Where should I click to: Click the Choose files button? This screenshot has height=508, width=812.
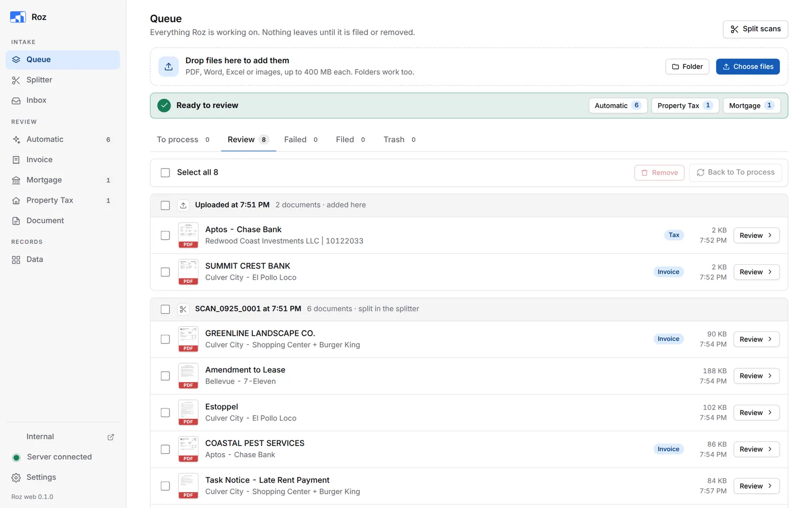tap(748, 67)
